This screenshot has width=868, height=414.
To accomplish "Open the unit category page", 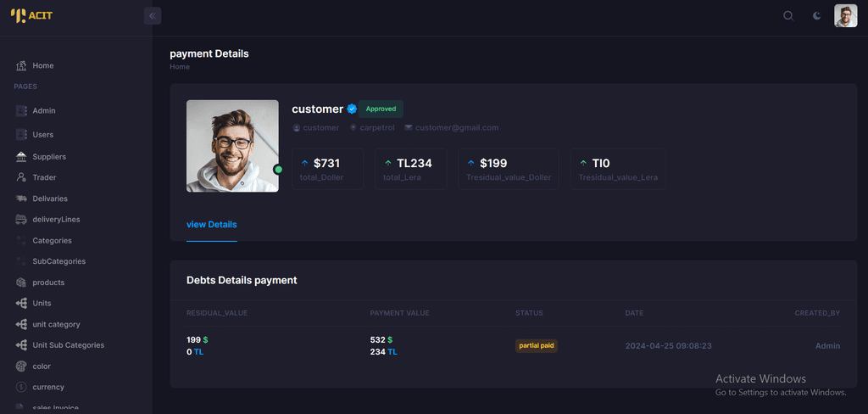I will [x=57, y=324].
